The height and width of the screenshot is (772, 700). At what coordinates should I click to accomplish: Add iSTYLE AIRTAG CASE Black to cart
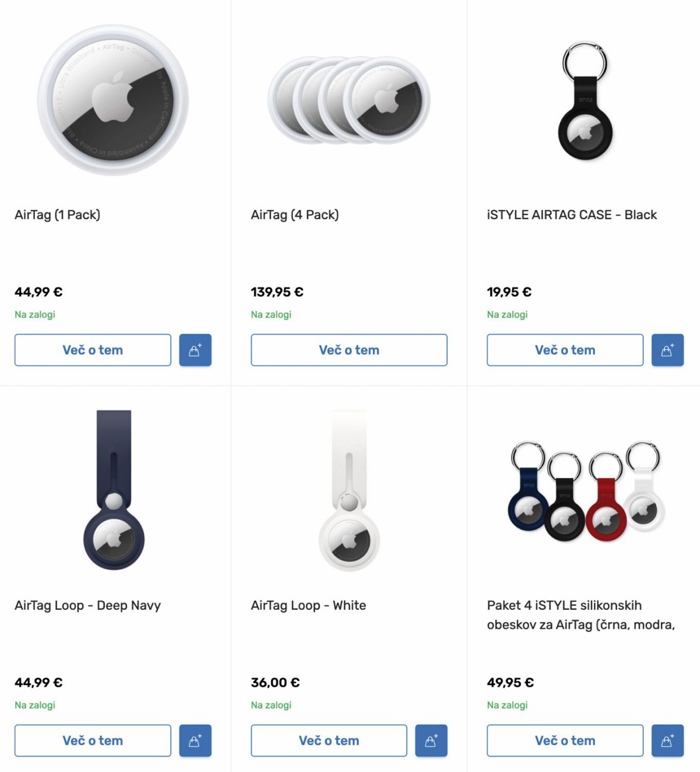(x=667, y=350)
